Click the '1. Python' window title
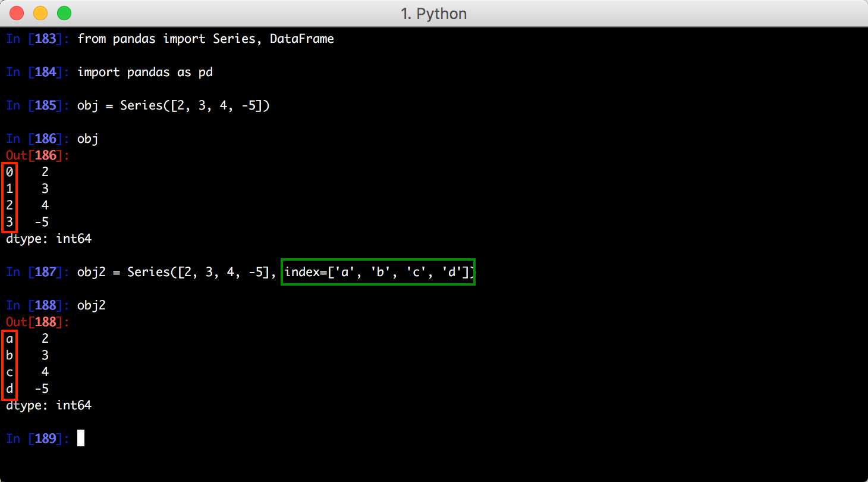Viewport: 868px width, 482px height. [x=433, y=13]
